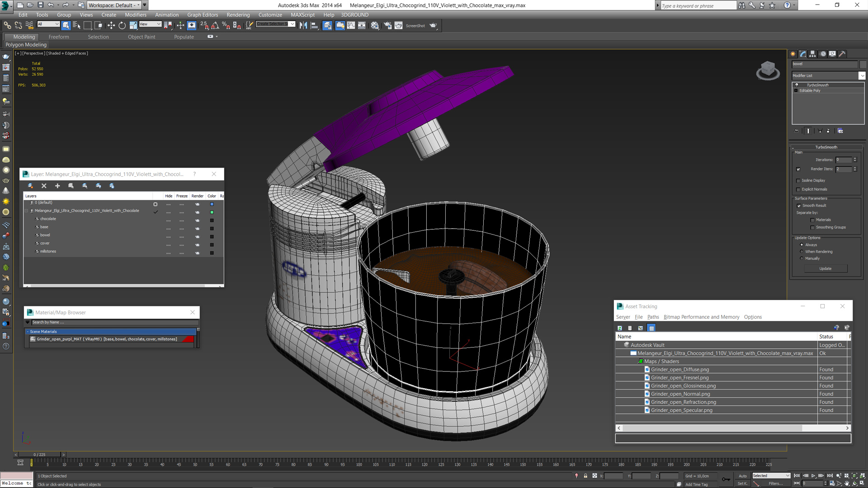Screen dimensions: 868x488
Task: Click the Auto key button
Action: pyautogui.click(x=743, y=476)
